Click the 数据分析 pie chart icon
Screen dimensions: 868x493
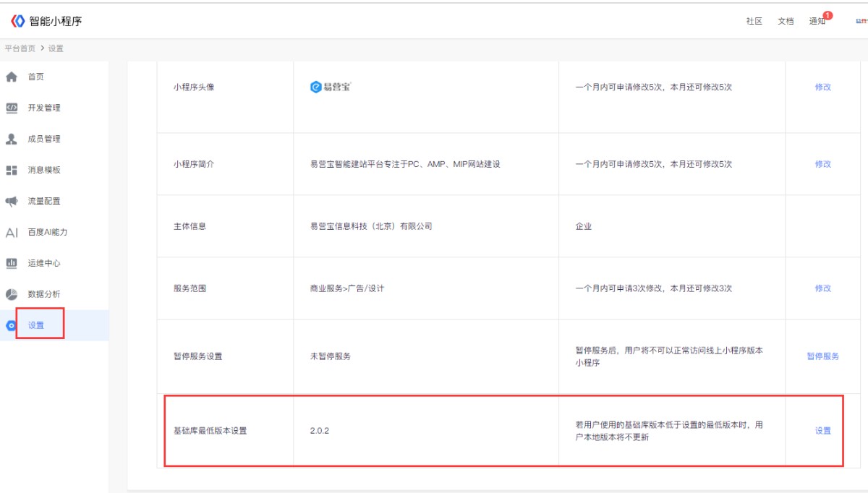coord(12,294)
